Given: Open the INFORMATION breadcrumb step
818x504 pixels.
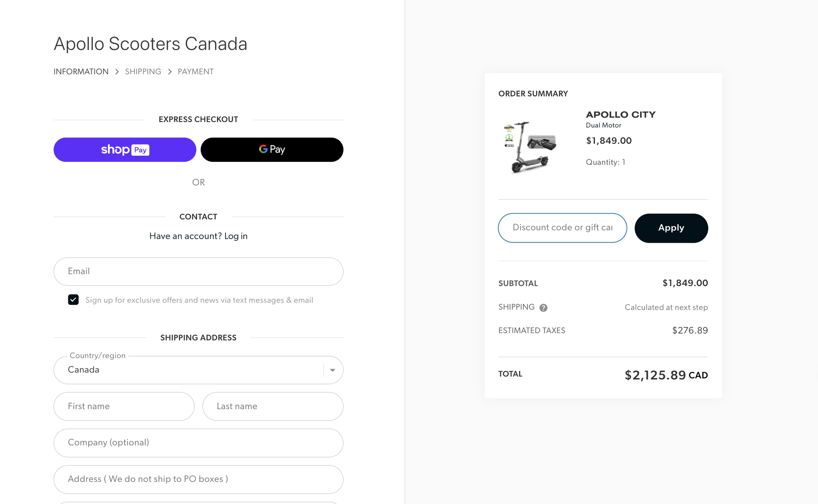Looking at the screenshot, I should tap(81, 72).
